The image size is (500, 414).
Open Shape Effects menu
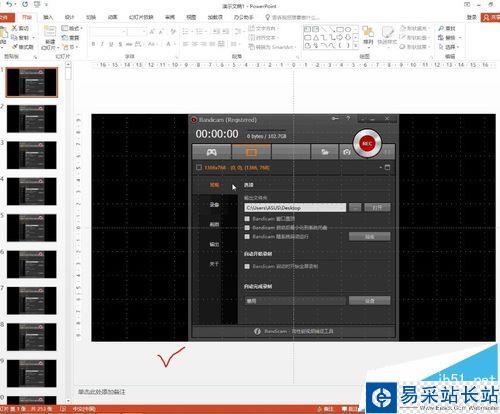tap(415, 47)
